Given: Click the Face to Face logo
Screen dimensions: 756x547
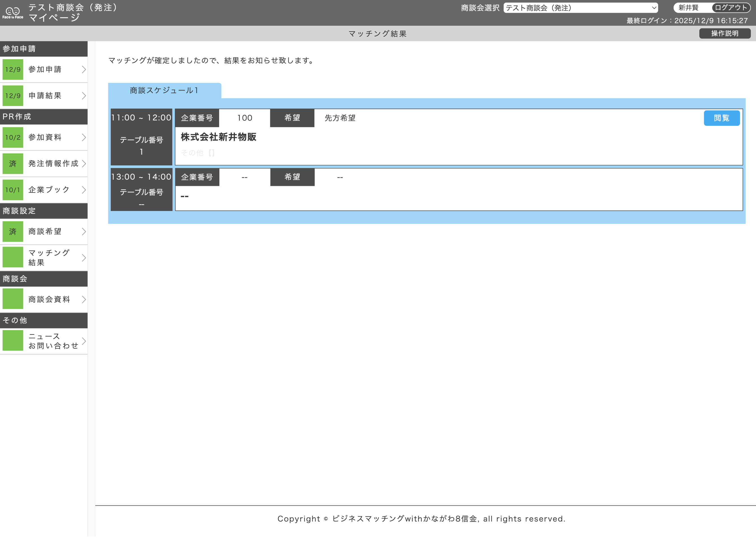Looking at the screenshot, I should click(12, 12).
